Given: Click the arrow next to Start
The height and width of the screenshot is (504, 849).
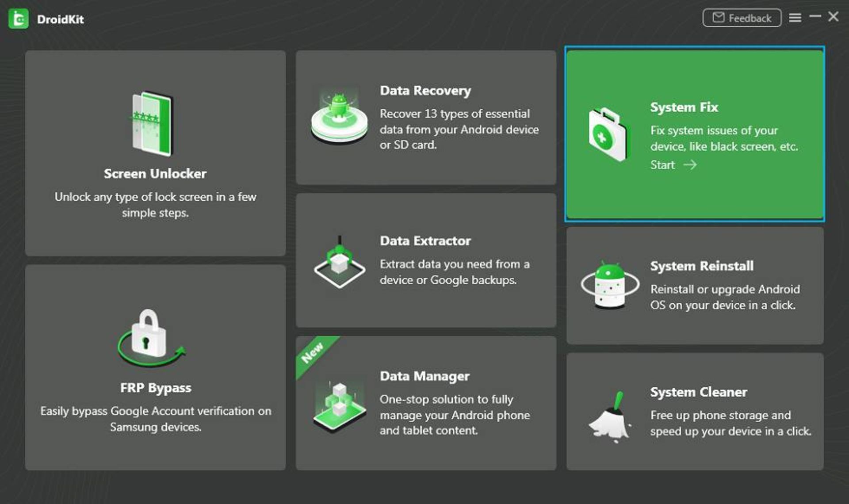Looking at the screenshot, I should coord(690,165).
